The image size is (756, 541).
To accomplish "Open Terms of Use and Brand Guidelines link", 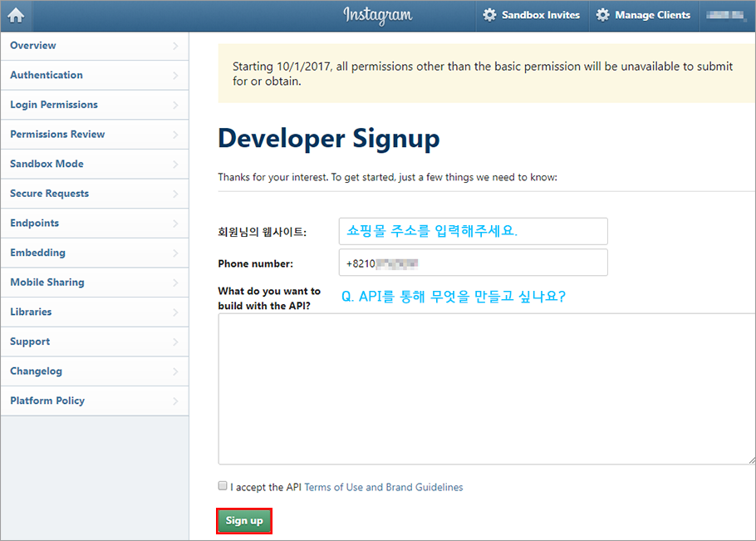I will pos(383,488).
